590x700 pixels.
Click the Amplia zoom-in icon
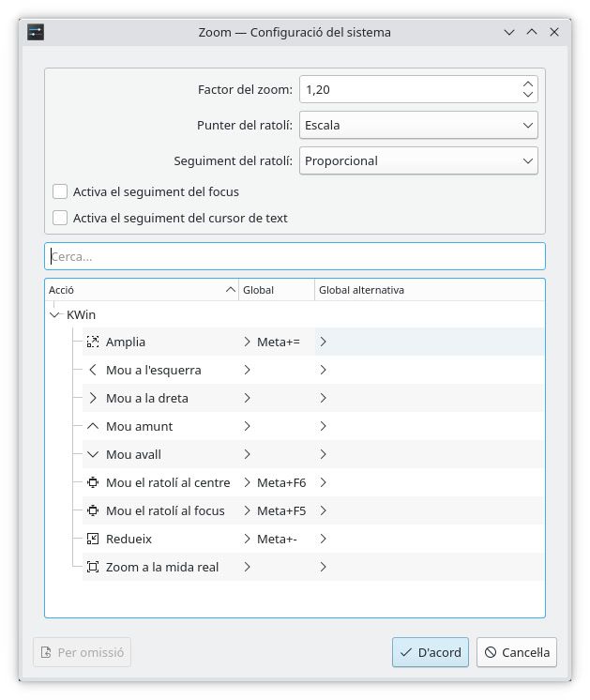[93, 342]
